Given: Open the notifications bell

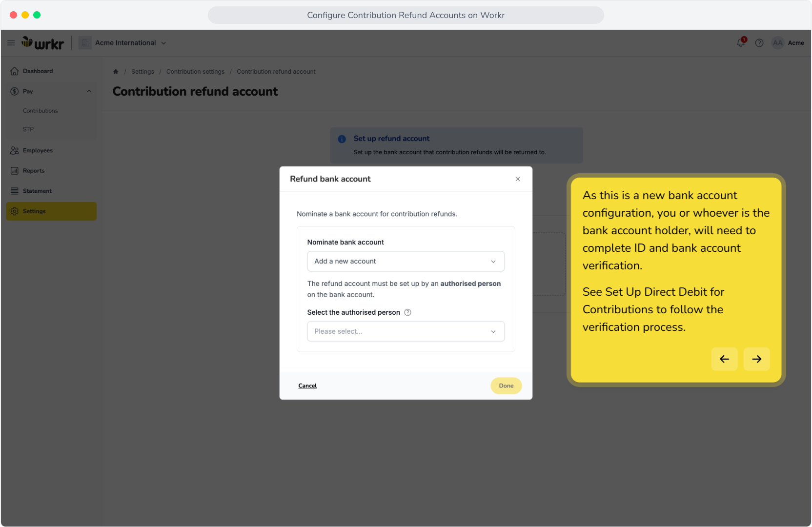Looking at the screenshot, I should pos(741,42).
